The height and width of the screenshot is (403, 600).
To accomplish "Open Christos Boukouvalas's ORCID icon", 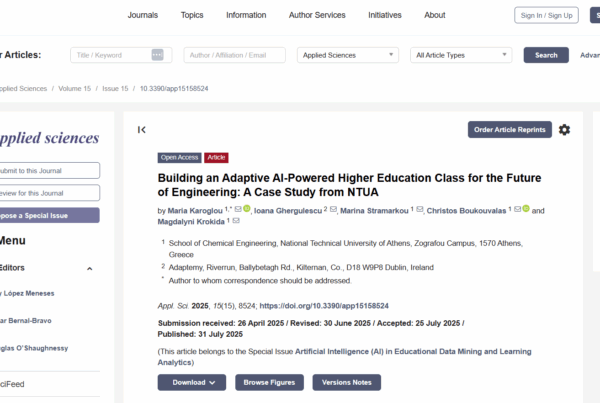I will tap(526, 209).
